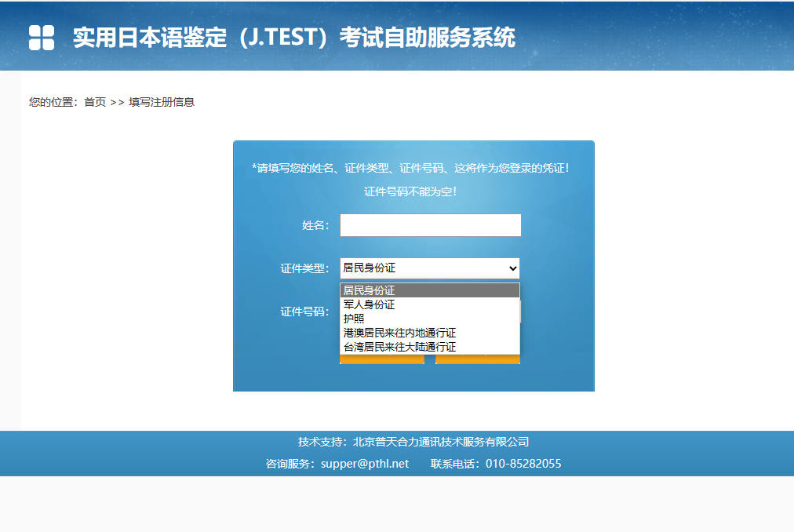Click the right orange button below dropdown
This screenshot has width=794, height=532.
(478, 359)
